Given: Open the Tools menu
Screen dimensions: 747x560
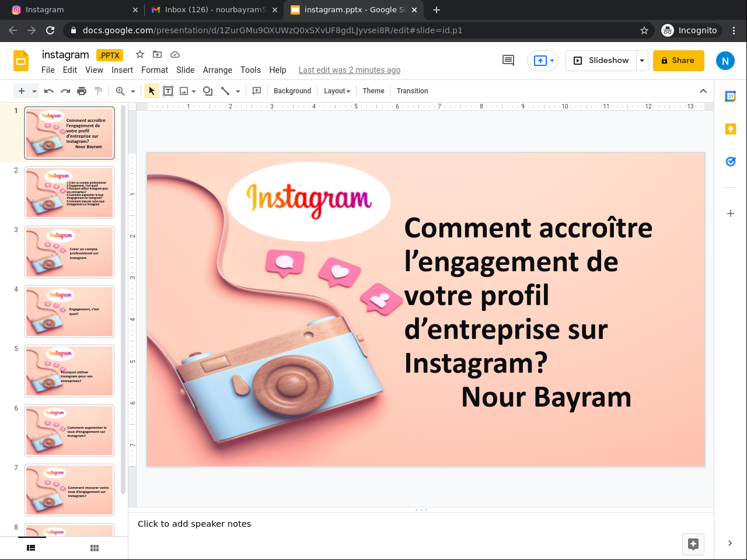Looking at the screenshot, I should (251, 70).
